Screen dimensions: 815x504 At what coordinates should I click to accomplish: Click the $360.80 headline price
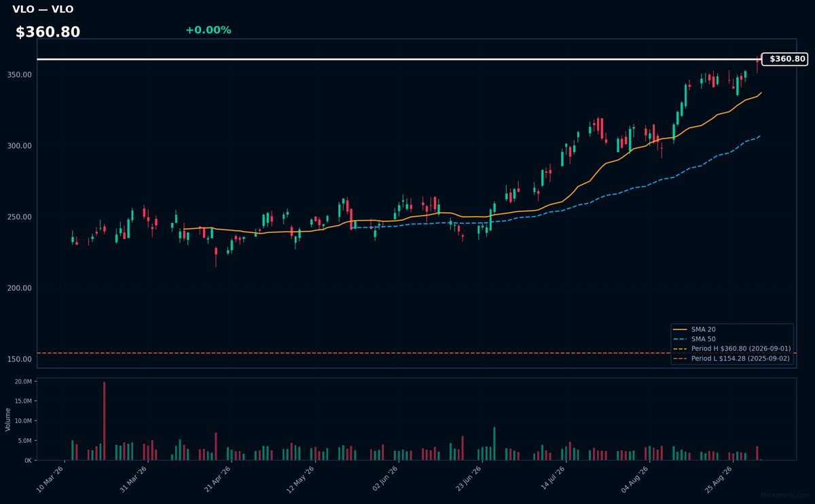[x=48, y=32]
